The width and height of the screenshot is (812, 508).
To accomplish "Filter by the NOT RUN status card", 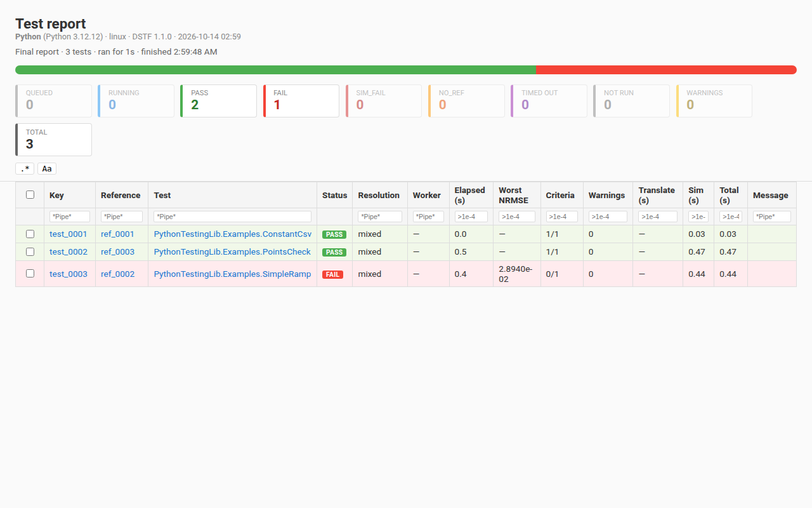I will [x=631, y=101].
